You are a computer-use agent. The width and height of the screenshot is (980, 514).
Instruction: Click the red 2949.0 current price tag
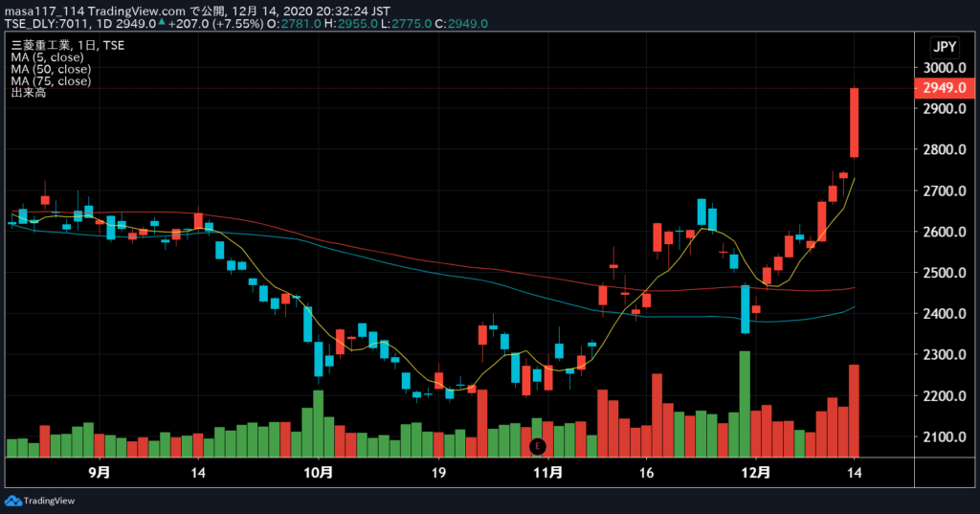click(x=945, y=87)
